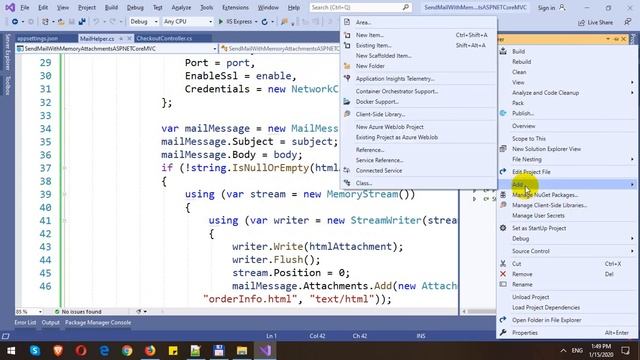Click the Build icon in context menu

coord(503,51)
